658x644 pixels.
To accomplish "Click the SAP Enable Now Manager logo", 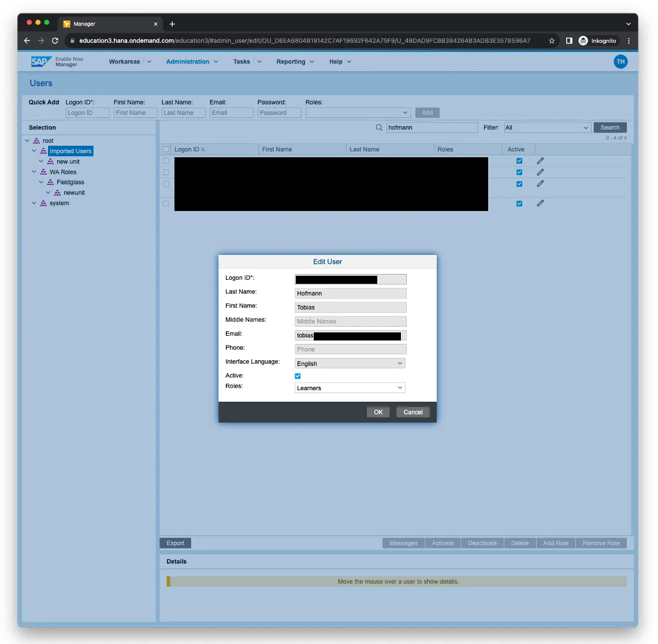I will [x=57, y=62].
